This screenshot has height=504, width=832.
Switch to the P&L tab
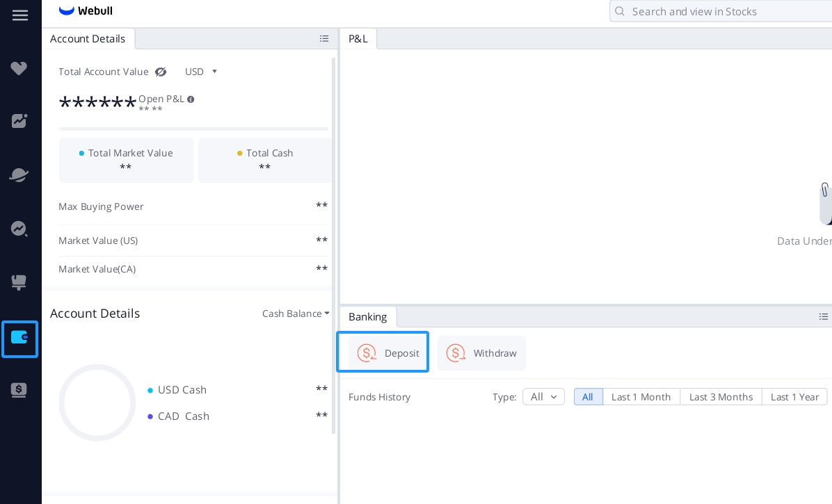pyautogui.click(x=358, y=39)
